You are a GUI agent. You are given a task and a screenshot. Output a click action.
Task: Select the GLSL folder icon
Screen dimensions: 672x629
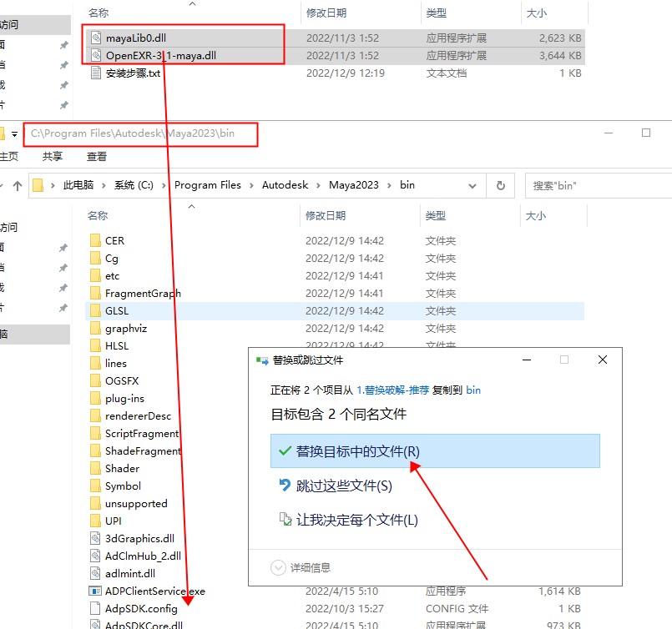[95, 311]
